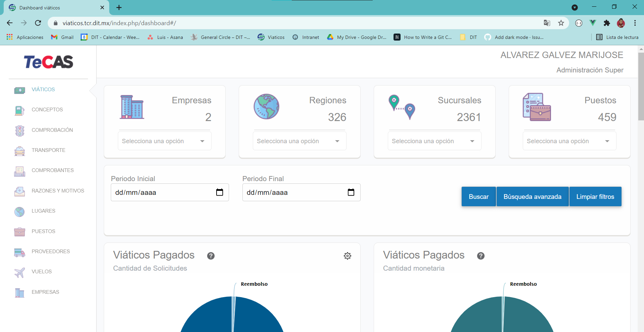This screenshot has width=644, height=332.
Task: Select RAZONES Y MOTIVOS menu item
Action: pyautogui.click(x=58, y=191)
